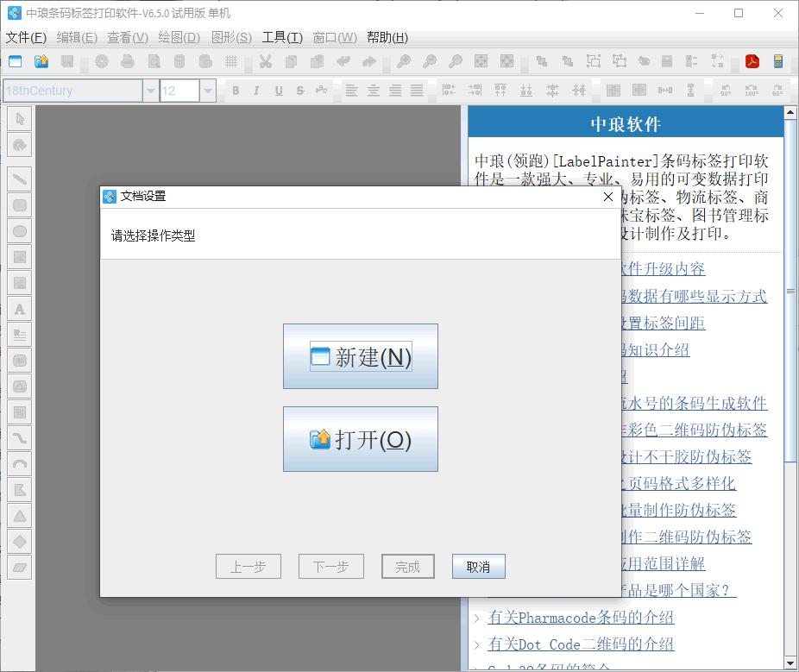This screenshot has height=672, width=799.
Task: Close the 文档设置 dialog
Action: [608, 197]
